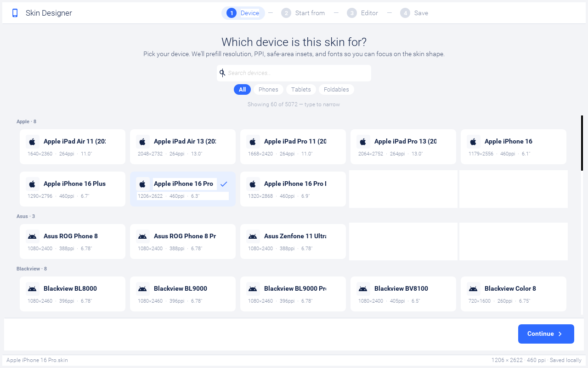
Task: Click the Asus Zenfone 11 Ultra title
Action: click(295, 236)
